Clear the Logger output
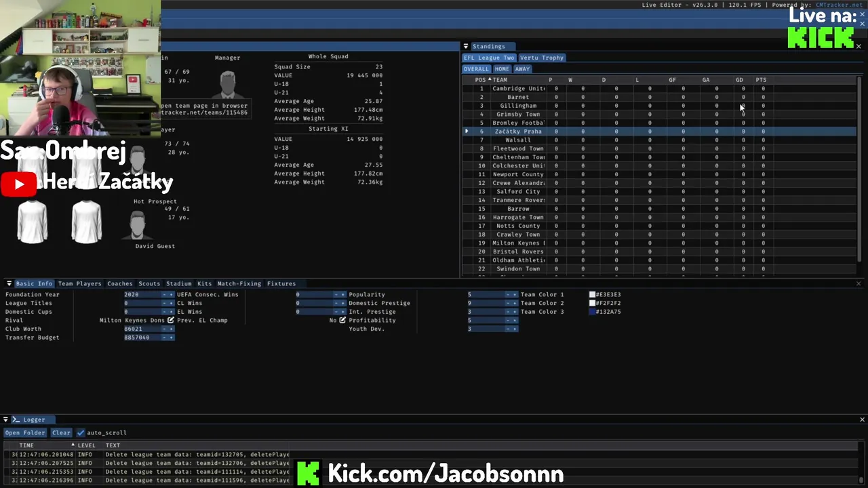Screen dimensions: 868x488 point(61,432)
